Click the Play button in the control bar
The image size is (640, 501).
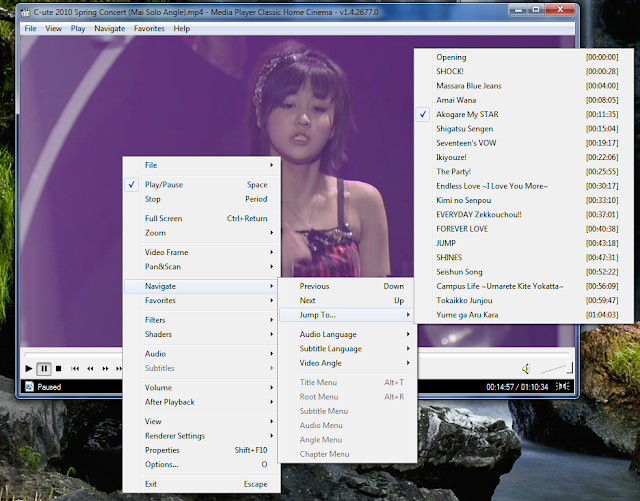29,369
